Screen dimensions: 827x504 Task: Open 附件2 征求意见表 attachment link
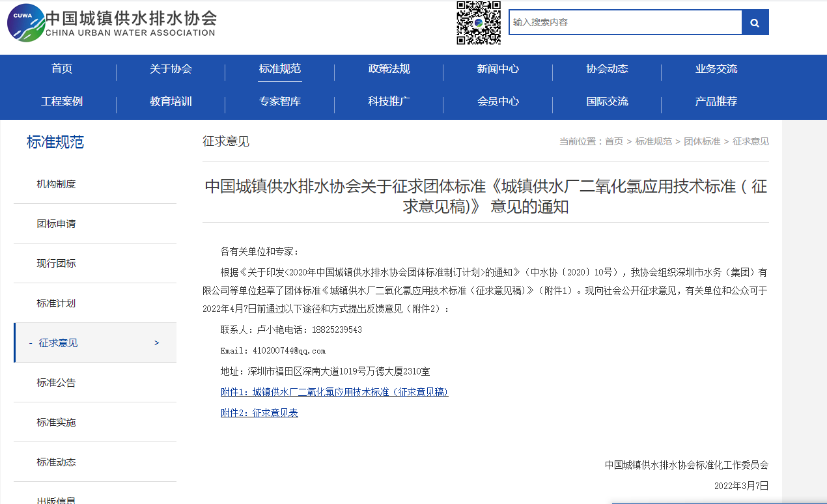tap(259, 413)
